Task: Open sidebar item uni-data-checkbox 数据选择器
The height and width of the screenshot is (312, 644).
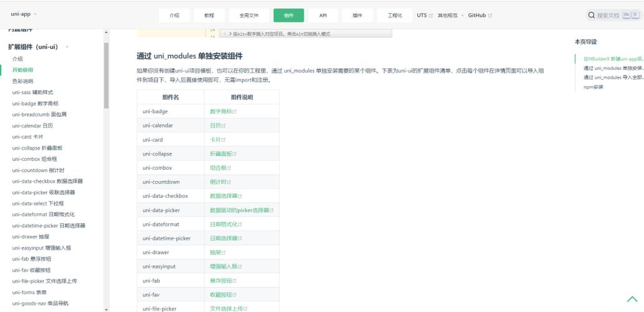Action: click(x=47, y=181)
